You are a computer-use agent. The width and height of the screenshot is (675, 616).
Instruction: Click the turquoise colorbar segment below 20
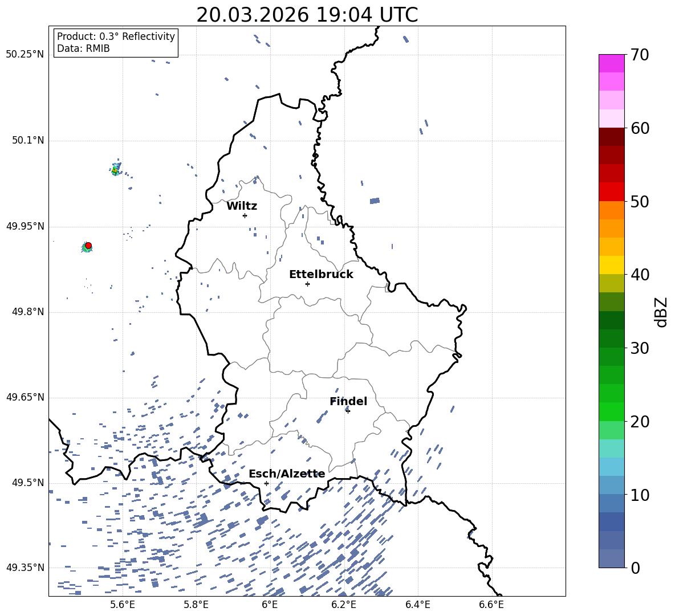pos(611,448)
